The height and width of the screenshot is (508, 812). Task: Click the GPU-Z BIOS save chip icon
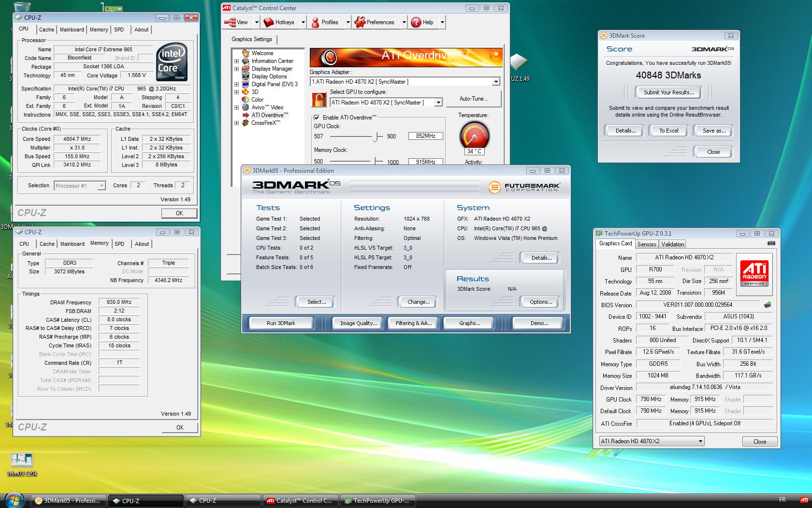[x=767, y=305]
